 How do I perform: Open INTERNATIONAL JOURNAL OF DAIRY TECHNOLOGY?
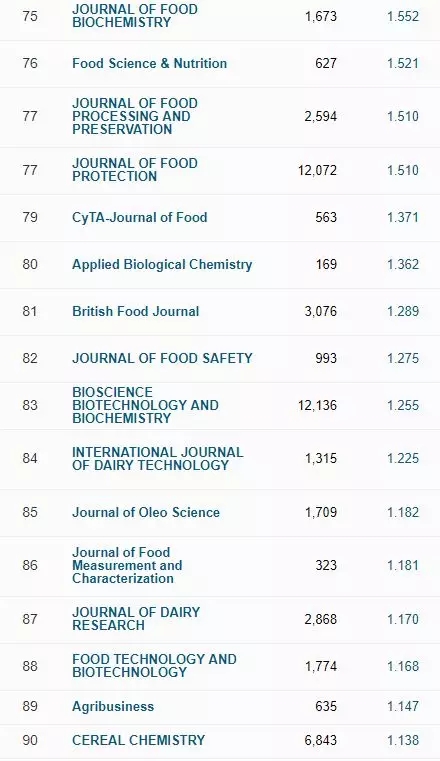[158, 458]
